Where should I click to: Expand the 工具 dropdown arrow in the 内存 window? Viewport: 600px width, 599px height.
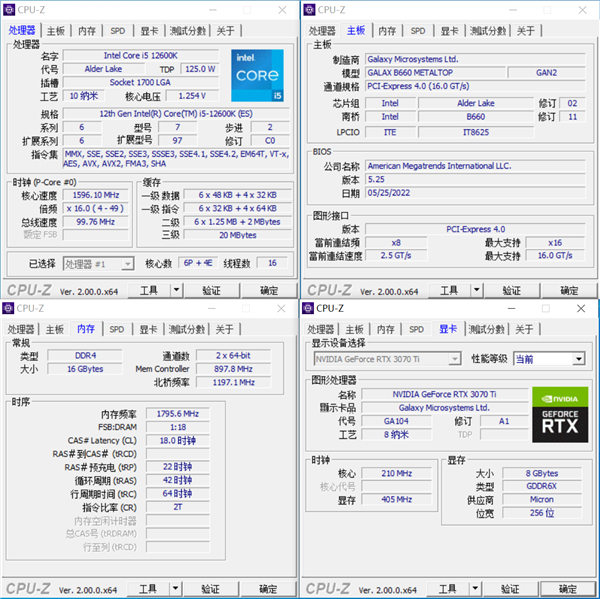click(175, 589)
